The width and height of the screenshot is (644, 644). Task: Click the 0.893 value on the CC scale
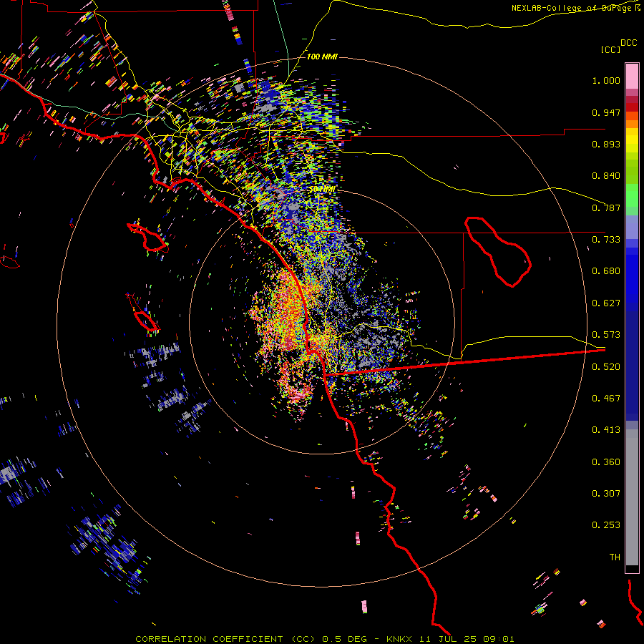(606, 144)
